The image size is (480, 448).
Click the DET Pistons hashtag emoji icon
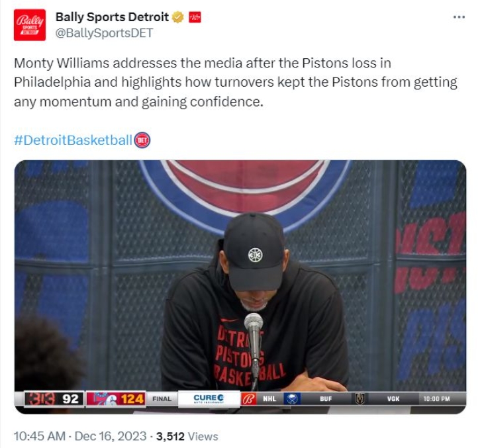[x=142, y=140]
